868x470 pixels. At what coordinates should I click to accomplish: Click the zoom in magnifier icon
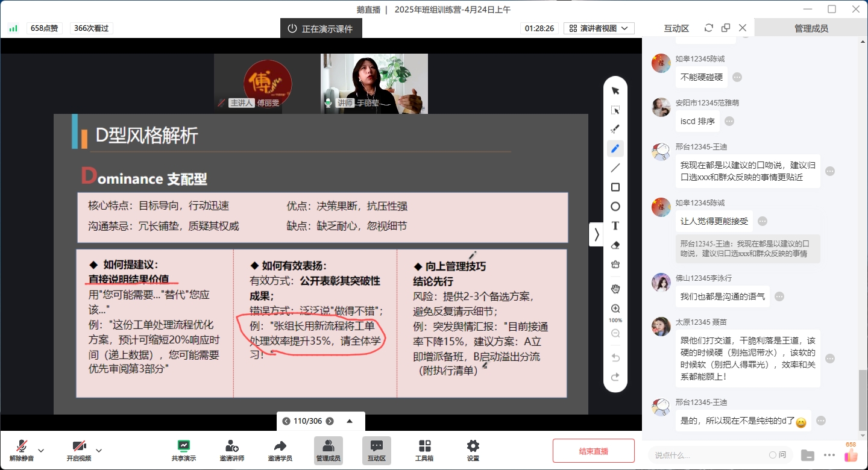click(615, 309)
